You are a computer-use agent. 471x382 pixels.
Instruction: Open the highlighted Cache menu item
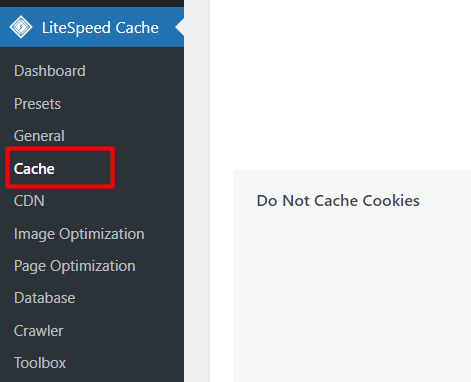(34, 169)
